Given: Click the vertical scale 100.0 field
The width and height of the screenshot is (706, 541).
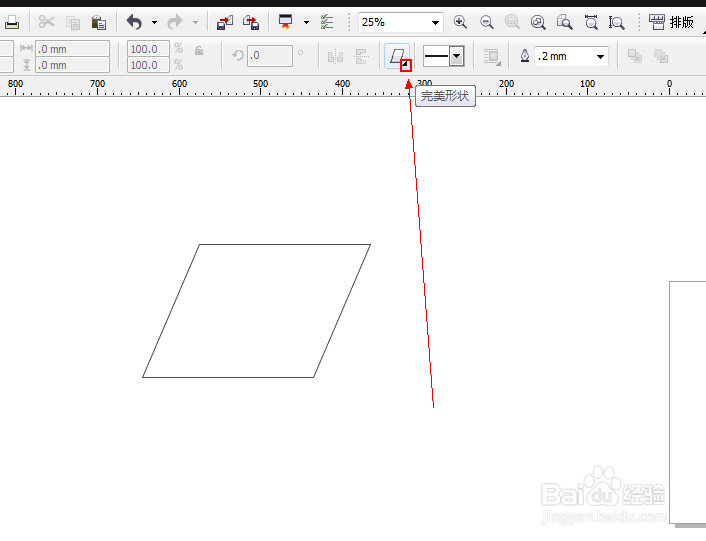Looking at the screenshot, I should click(148, 65).
